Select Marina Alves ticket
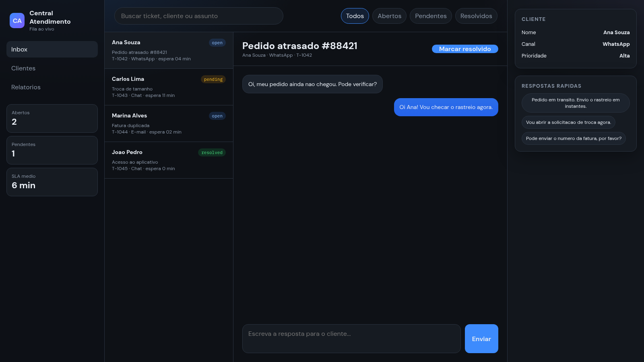The height and width of the screenshot is (362, 644). [x=169, y=123]
